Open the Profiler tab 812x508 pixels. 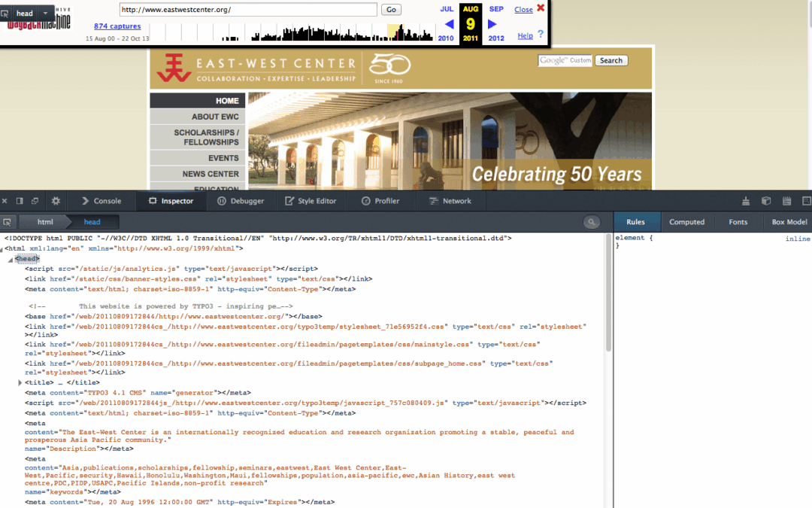[380, 201]
